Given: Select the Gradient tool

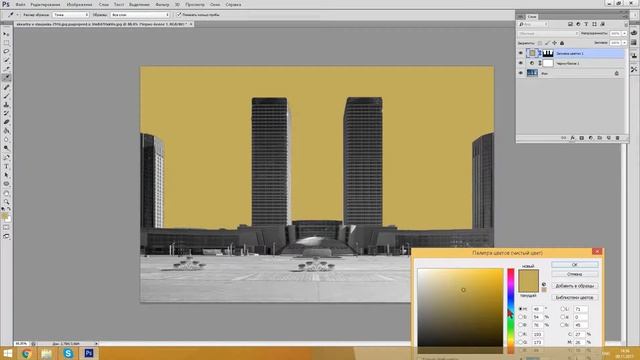Looking at the screenshot, I should click(6, 131).
